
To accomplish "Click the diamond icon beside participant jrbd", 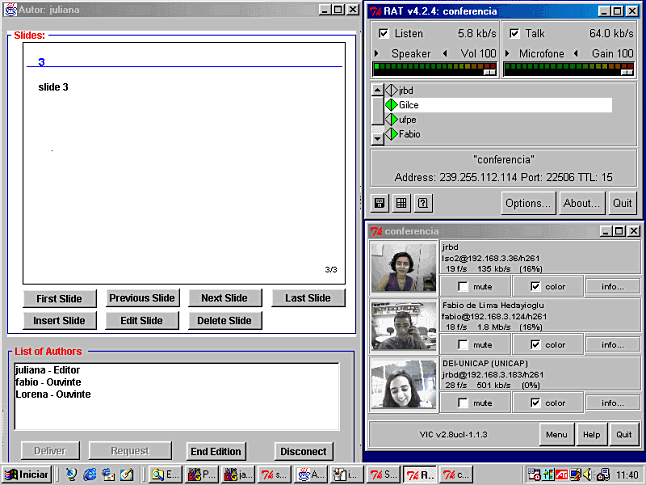I will 391,90.
